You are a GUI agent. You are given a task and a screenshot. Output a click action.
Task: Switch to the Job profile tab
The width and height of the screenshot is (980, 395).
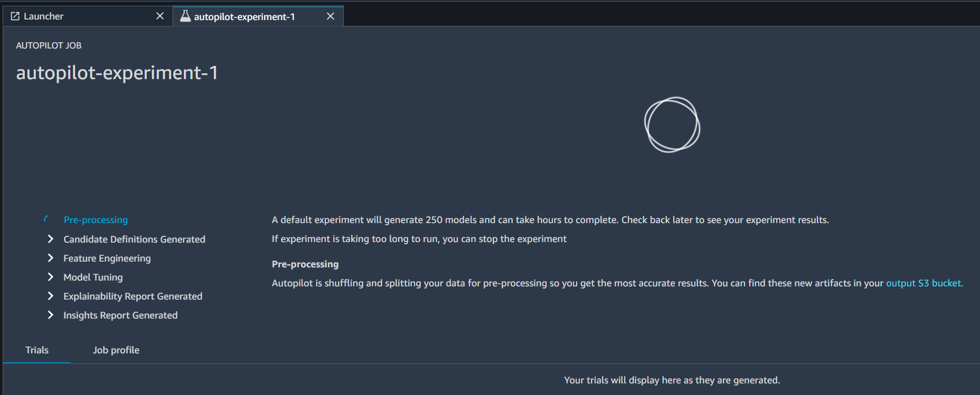click(116, 350)
